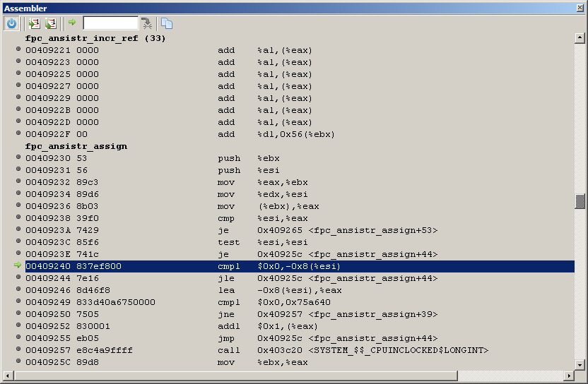Screen dimensions: 588x384
Task: Click the vertical scrollbar thumb
Action: pos(580,202)
